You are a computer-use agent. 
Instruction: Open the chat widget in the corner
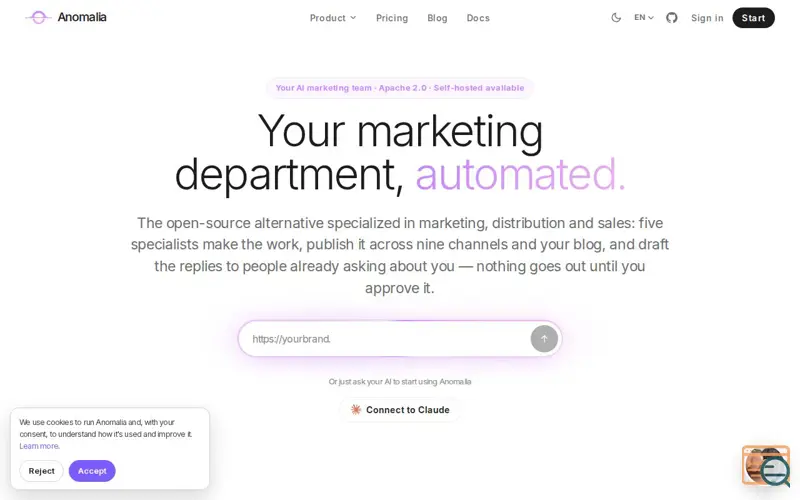[767, 466]
